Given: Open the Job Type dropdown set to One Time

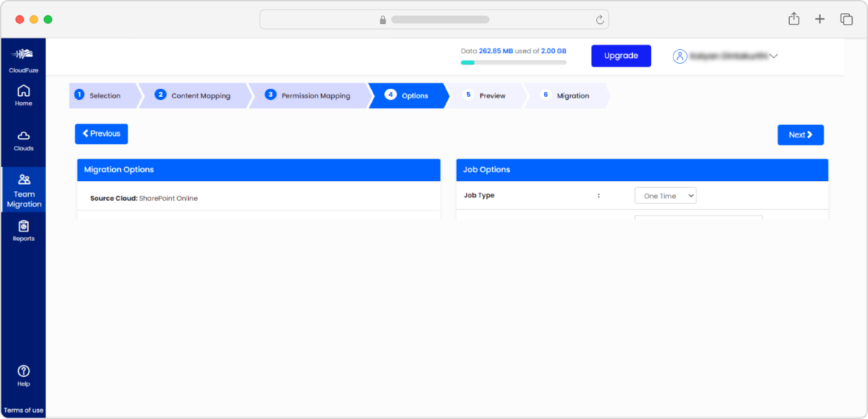Looking at the screenshot, I should [x=664, y=195].
